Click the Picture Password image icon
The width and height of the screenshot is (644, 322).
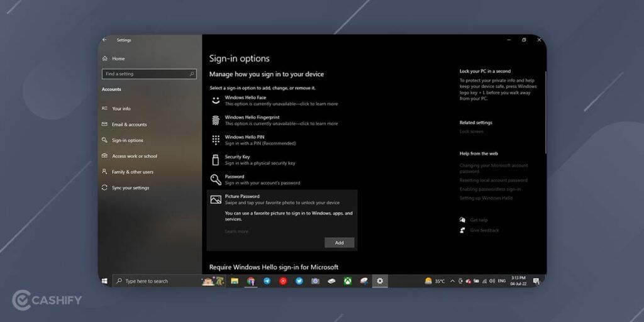[x=216, y=199]
